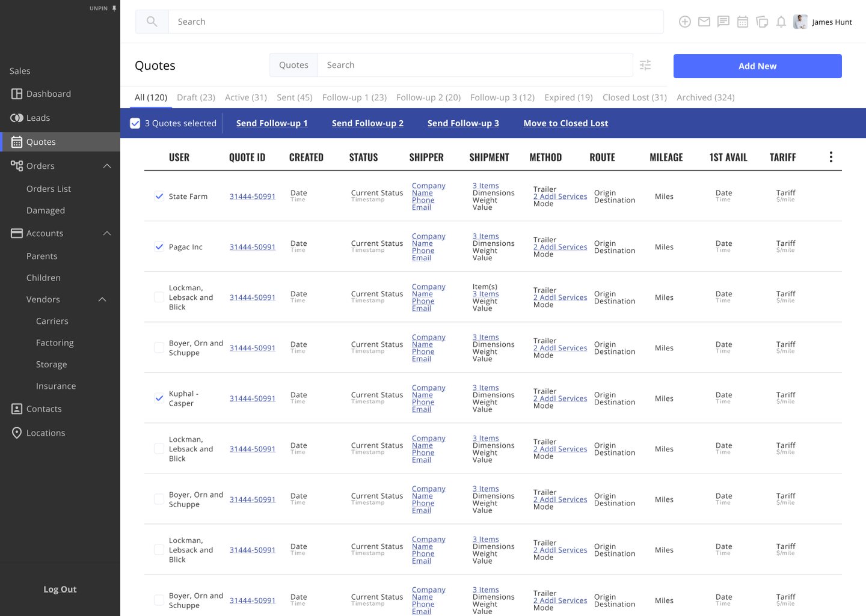Open Orders List in the sidebar
Screen dimensions: 866x616
49,189
